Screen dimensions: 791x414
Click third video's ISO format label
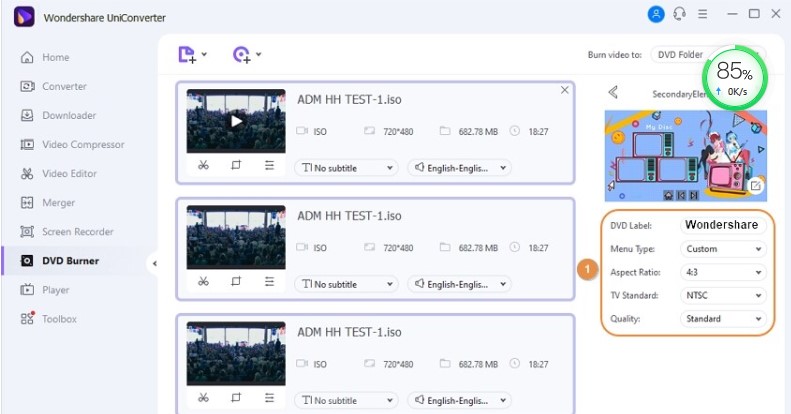(320, 364)
